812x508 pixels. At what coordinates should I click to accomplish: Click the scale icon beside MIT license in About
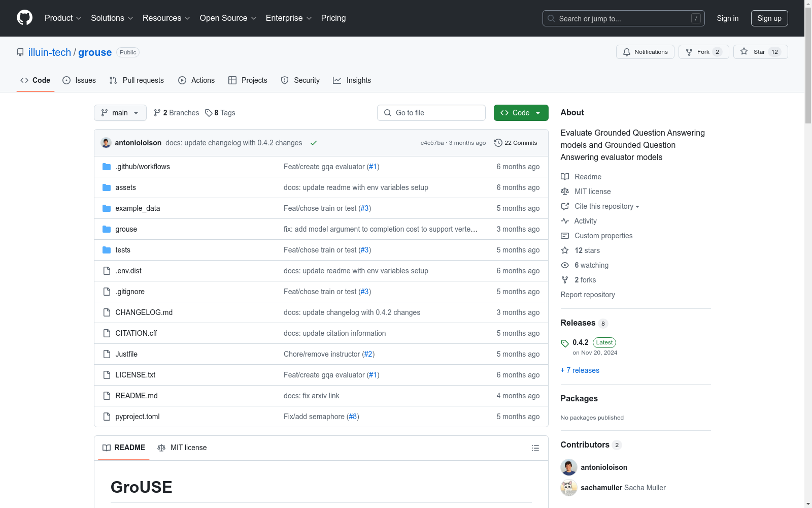[565, 192]
